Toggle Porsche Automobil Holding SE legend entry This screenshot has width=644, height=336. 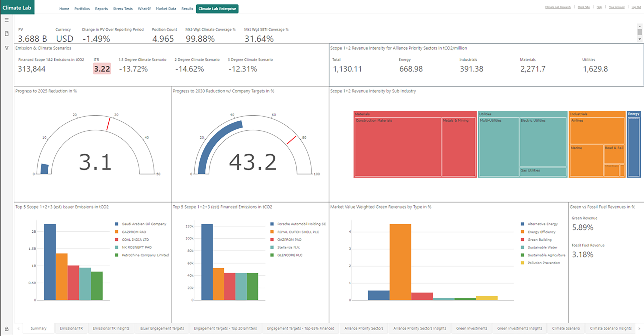[298, 224]
